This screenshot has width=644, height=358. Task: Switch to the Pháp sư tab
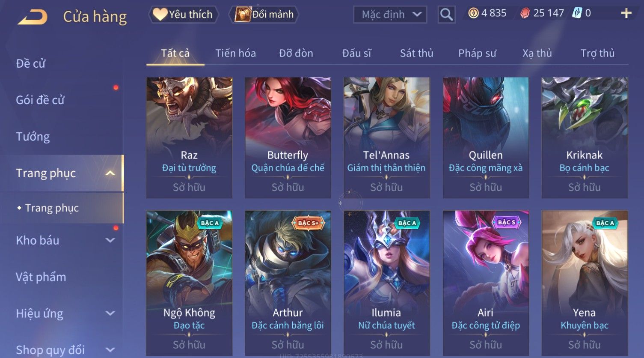477,53
